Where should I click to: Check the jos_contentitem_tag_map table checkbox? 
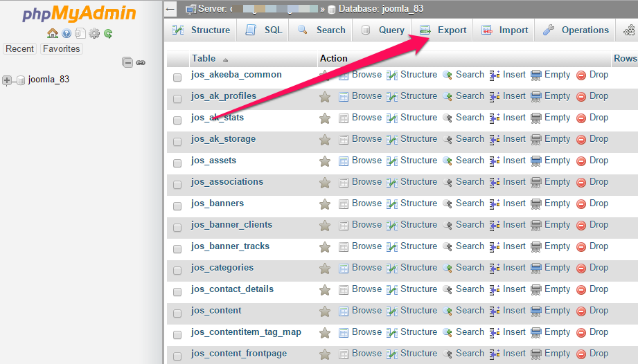tap(177, 335)
